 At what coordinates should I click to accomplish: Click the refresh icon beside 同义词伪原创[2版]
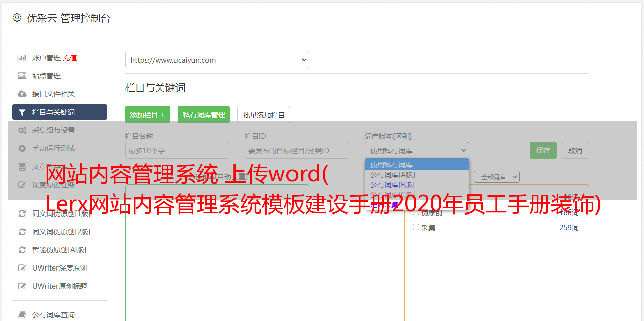click(22, 232)
